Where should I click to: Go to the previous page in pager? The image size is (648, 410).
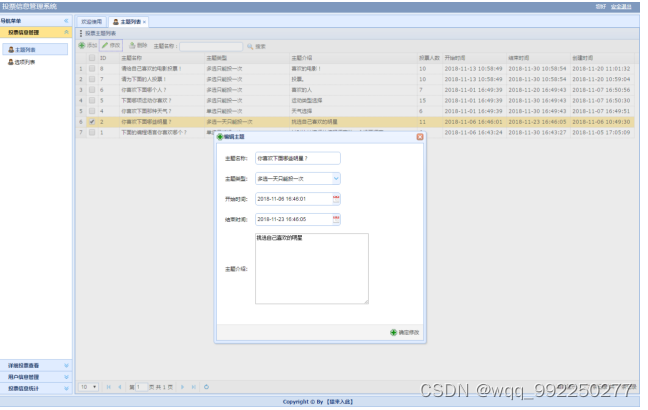click(x=120, y=387)
